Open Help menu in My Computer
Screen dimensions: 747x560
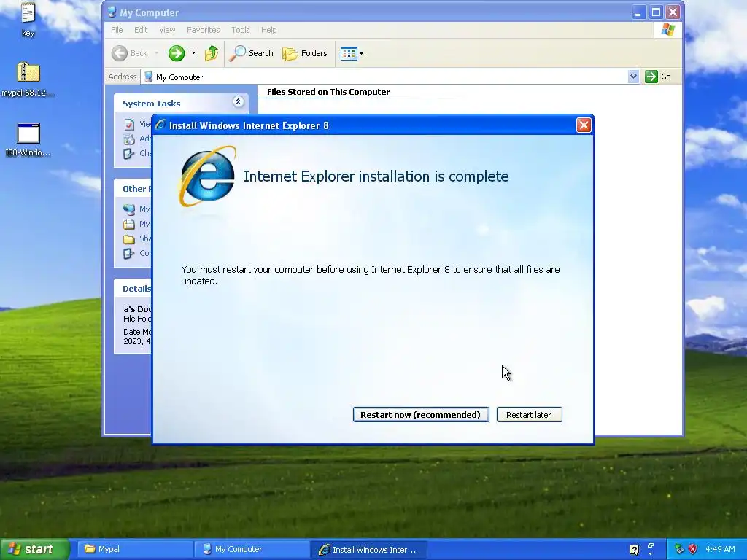[x=268, y=29]
